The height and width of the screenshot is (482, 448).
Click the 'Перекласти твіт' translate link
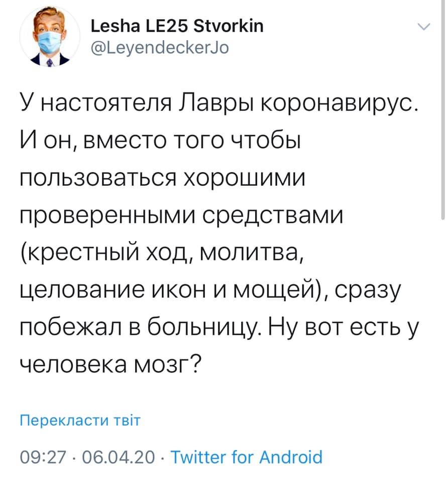tap(79, 420)
